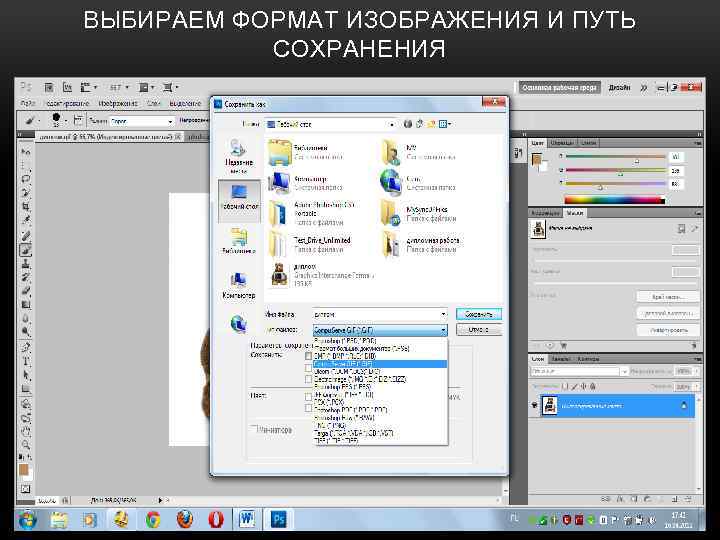Launch Bridge from the application bar

(x=49, y=87)
